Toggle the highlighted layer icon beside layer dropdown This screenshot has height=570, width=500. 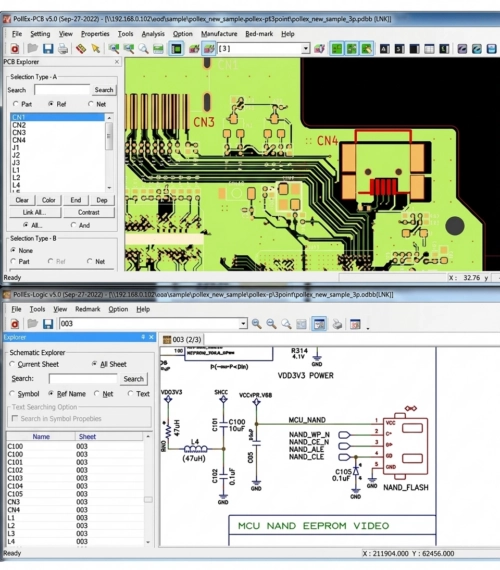209,48
